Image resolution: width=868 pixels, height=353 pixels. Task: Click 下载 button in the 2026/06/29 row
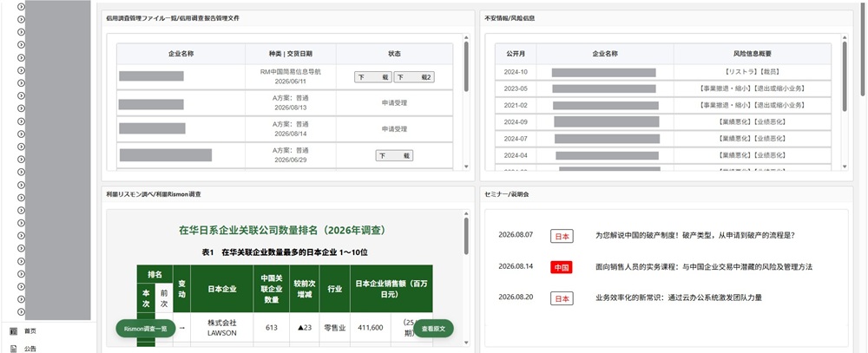[x=394, y=155]
